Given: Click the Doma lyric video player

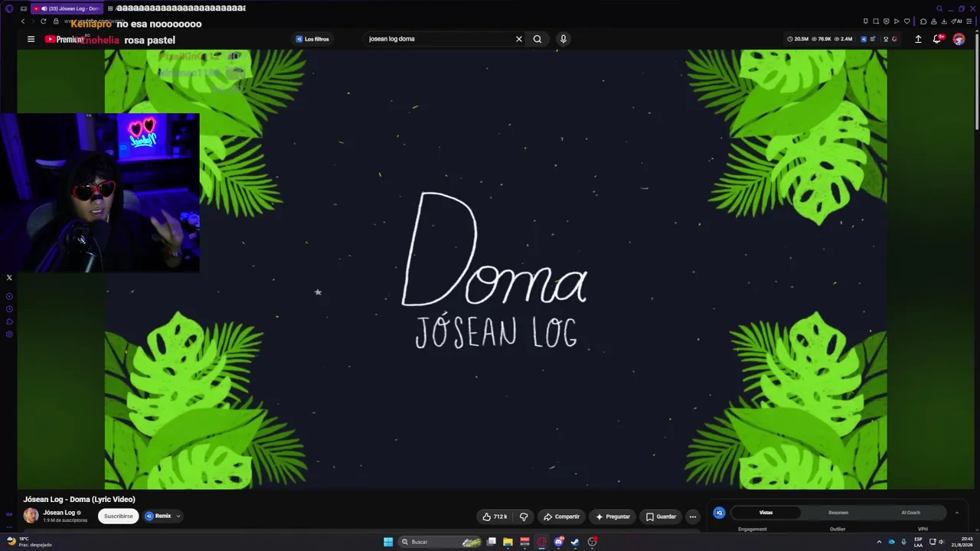Looking at the screenshot, I should coord(495,269).
